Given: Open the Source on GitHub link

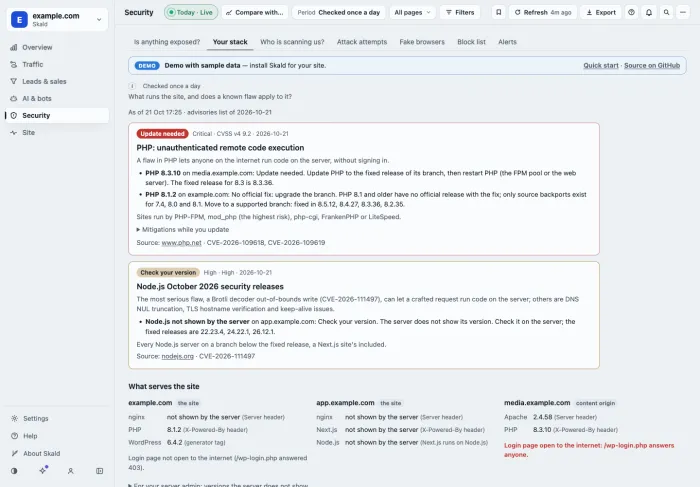Looking at the screenshot, I should click(x=652, y=66).
